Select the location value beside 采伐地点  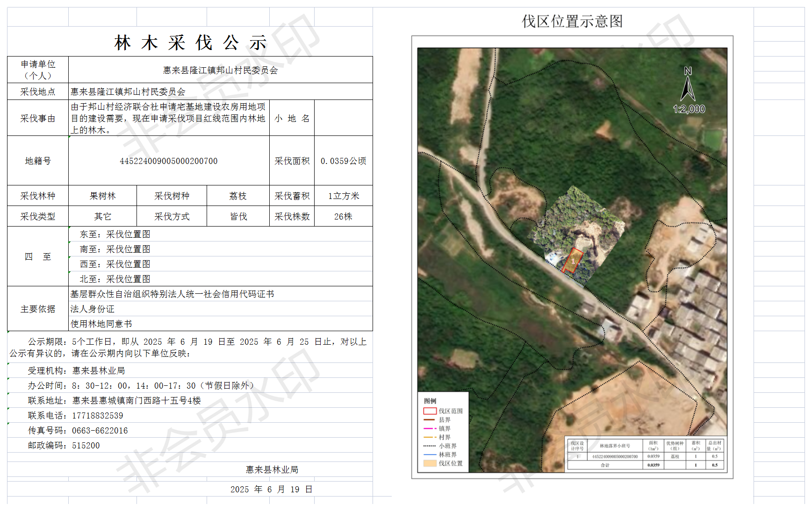coord(221,92)
